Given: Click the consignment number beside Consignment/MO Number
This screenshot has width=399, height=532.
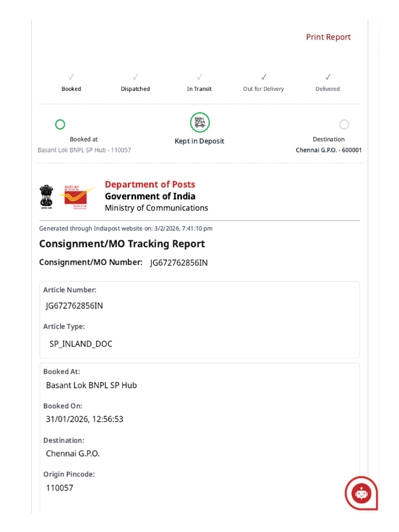Looking at the screenshot, I should pos(179,263).
